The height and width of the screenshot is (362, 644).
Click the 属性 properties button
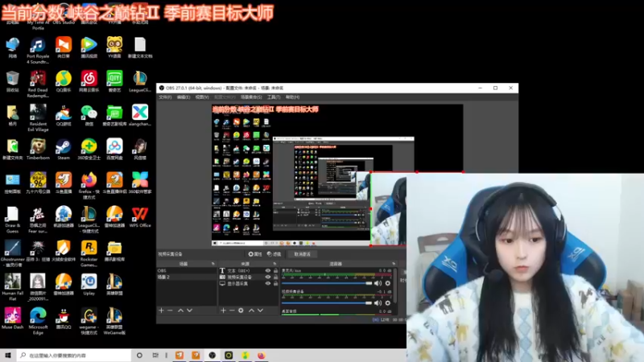255,254
